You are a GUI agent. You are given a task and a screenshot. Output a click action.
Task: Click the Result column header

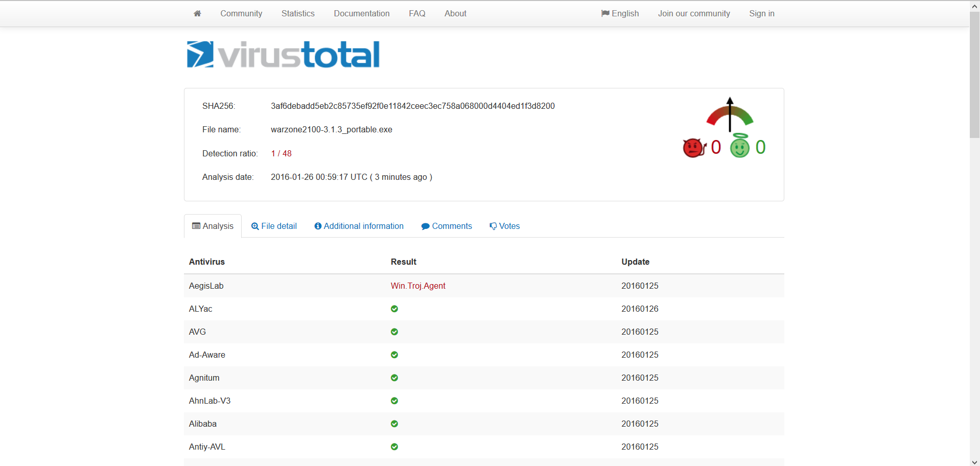click(404, 262)
